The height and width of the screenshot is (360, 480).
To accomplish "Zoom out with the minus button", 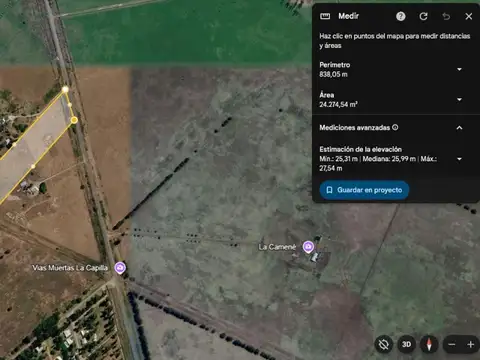I will [x=452, y=344].
